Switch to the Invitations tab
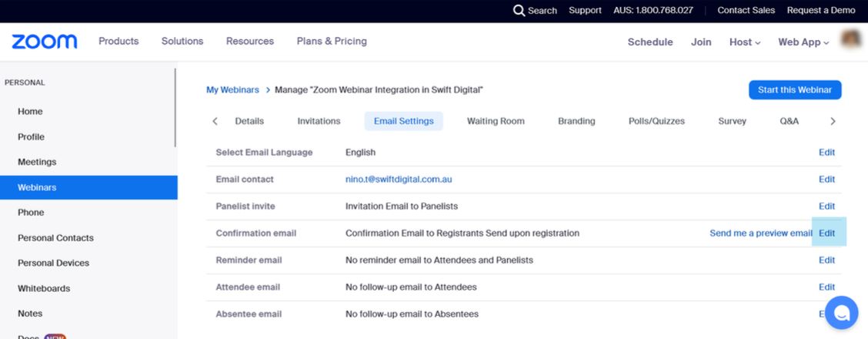This screenshot has height=339, width=868. [x=319, y=121]
